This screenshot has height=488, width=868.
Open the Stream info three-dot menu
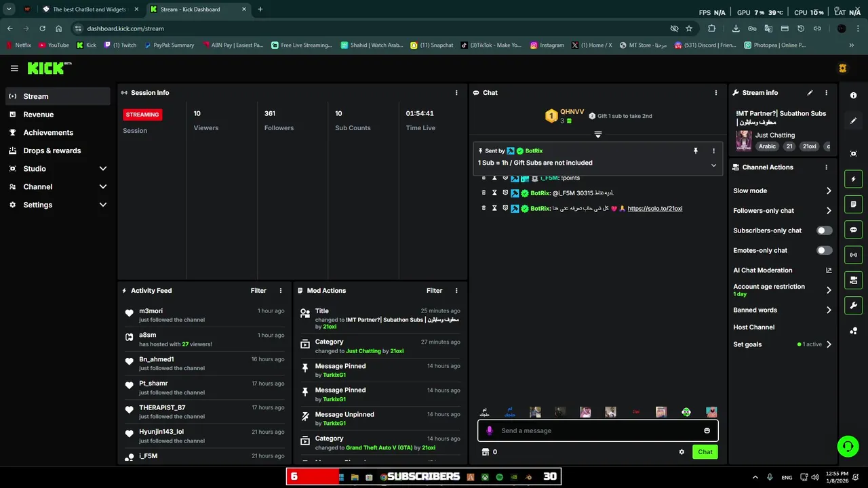pyautogui.click(x=826, y=93)
